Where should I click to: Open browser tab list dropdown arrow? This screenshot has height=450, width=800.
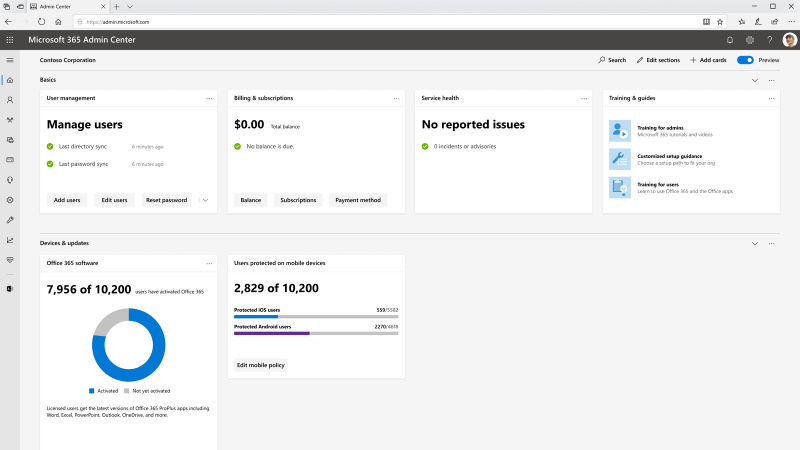pyautogui.click(x=130, y=7)
